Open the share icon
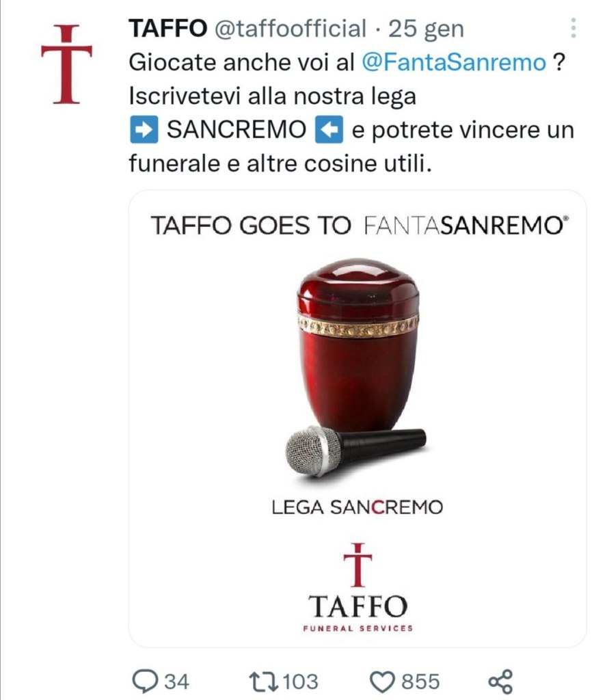Screen dimensions: 607x700 pos(500,682)
